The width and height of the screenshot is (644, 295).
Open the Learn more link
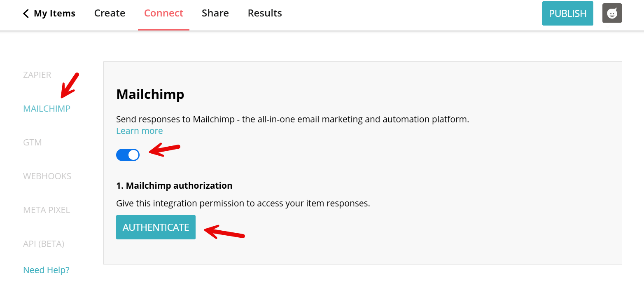[x=139, y=131]
